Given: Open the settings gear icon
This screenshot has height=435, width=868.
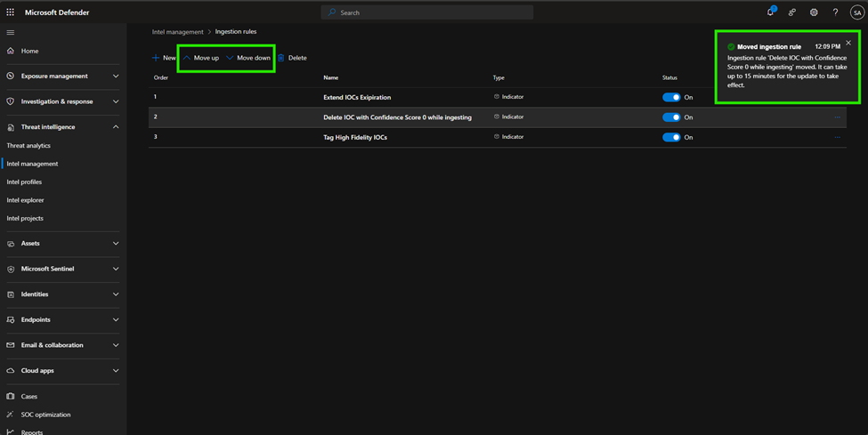Looking at the screenshot, I should coord(814,12).
